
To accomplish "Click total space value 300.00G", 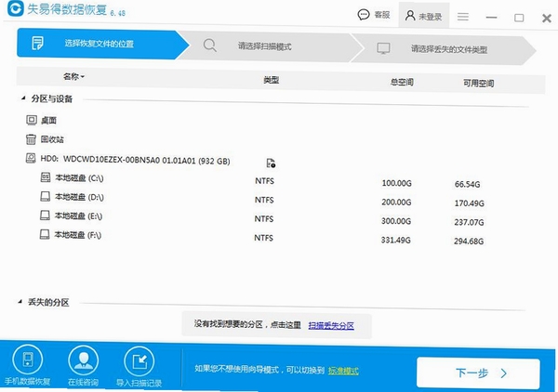I will (396, 221).
